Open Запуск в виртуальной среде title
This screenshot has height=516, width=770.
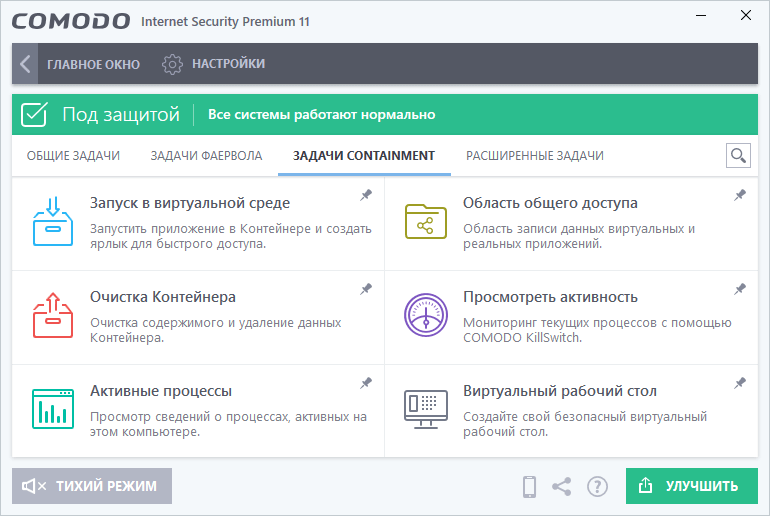(x=190, y=203)
